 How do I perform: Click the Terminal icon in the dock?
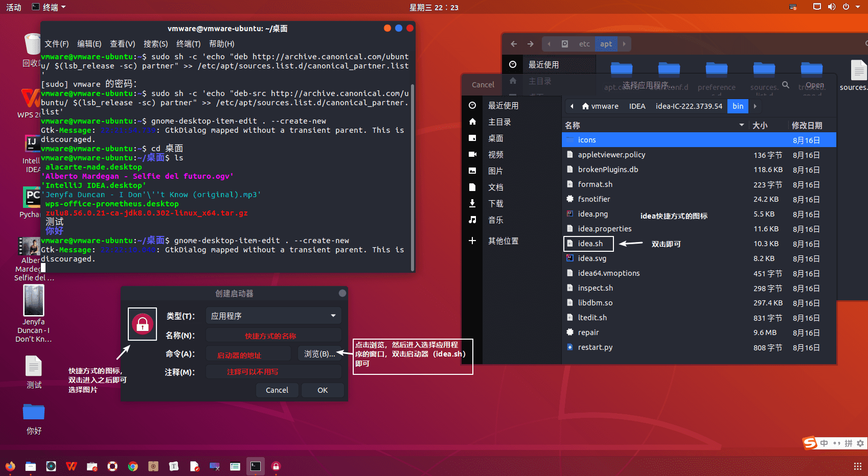pyautogui.click(x=256, y=466)
